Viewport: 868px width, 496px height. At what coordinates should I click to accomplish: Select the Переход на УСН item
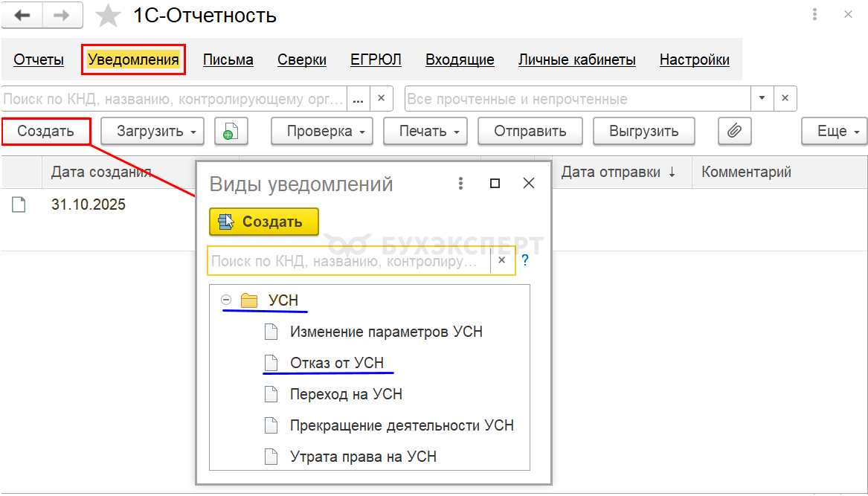click(x=346, y=394)
